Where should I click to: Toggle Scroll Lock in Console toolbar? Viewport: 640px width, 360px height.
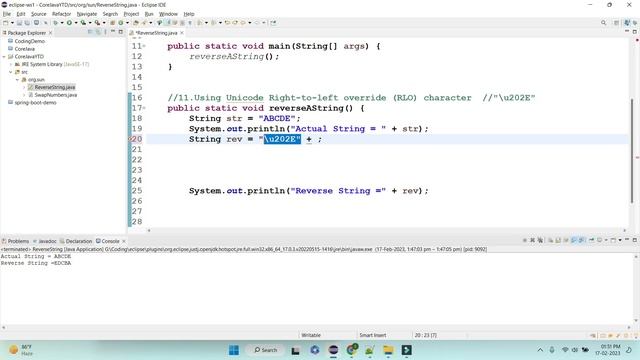[558, 240]
